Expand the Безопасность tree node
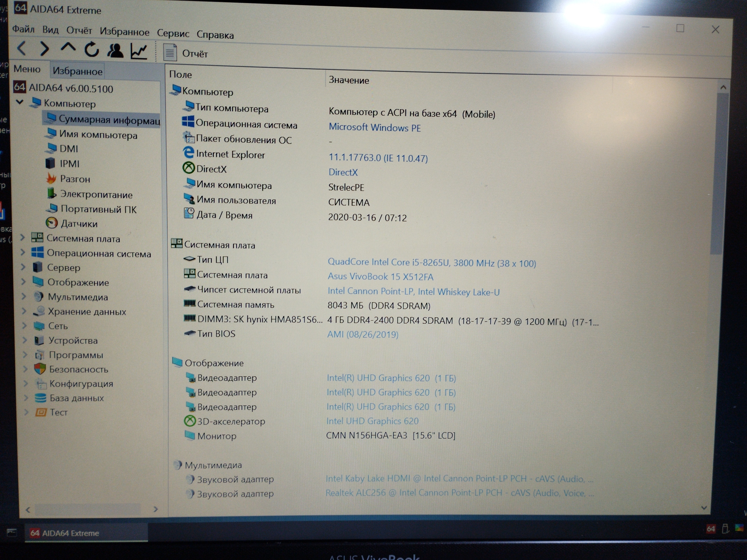The height and width of the screenshot is (560, 747). tap(26, 369)
